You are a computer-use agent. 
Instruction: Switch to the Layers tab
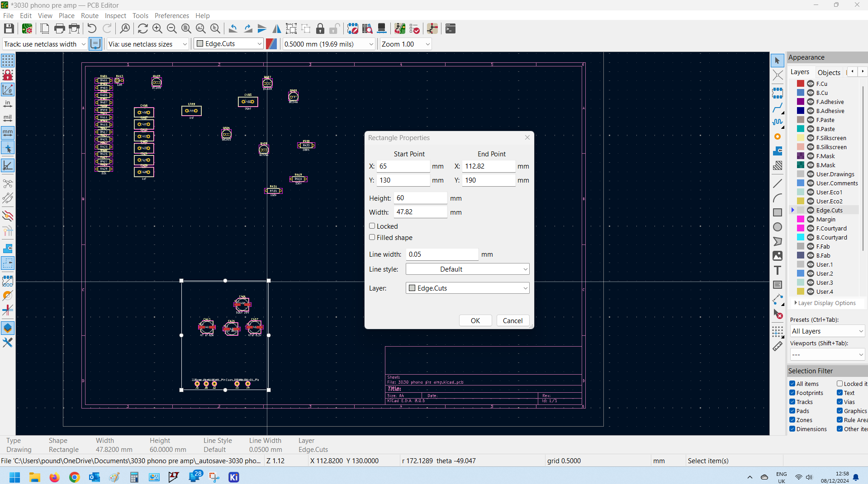coord(800,72)
